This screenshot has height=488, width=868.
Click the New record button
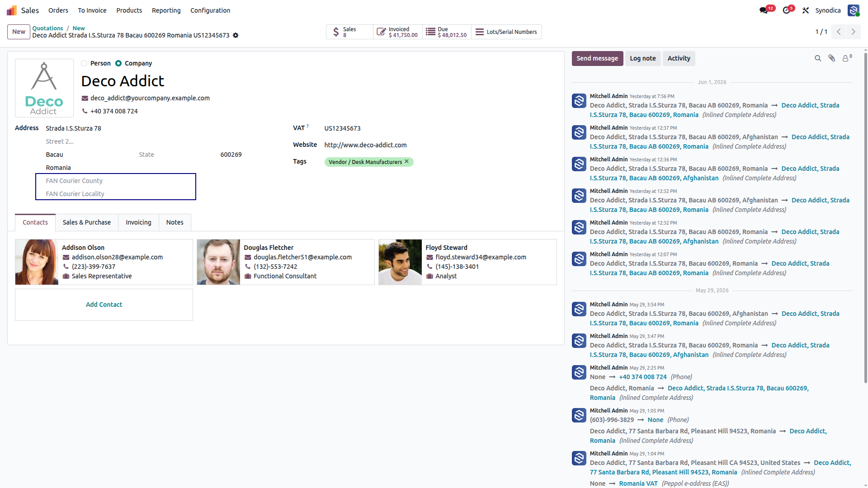coord(19,32)
